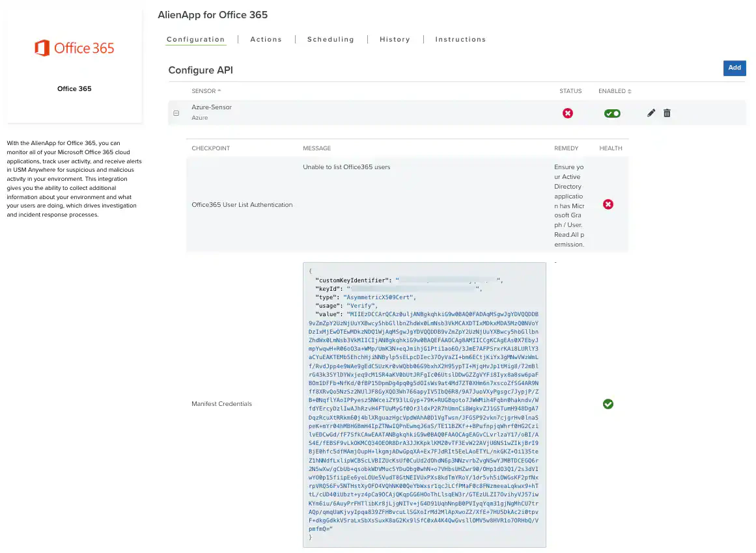The width and height of the screenshot is (756, 553).
Task: Click the 'Manifest Credentials' checkpoint label
Action: (222, 404)
